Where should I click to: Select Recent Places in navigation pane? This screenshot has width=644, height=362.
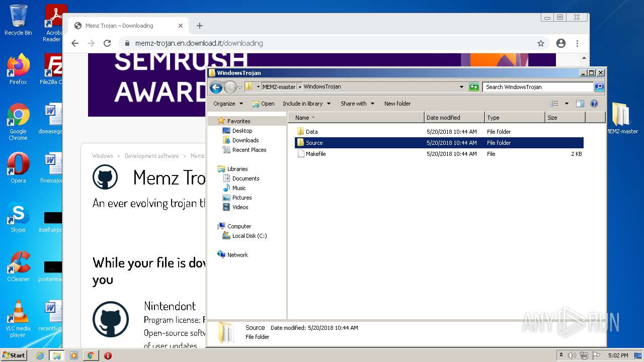click(249, 150)
